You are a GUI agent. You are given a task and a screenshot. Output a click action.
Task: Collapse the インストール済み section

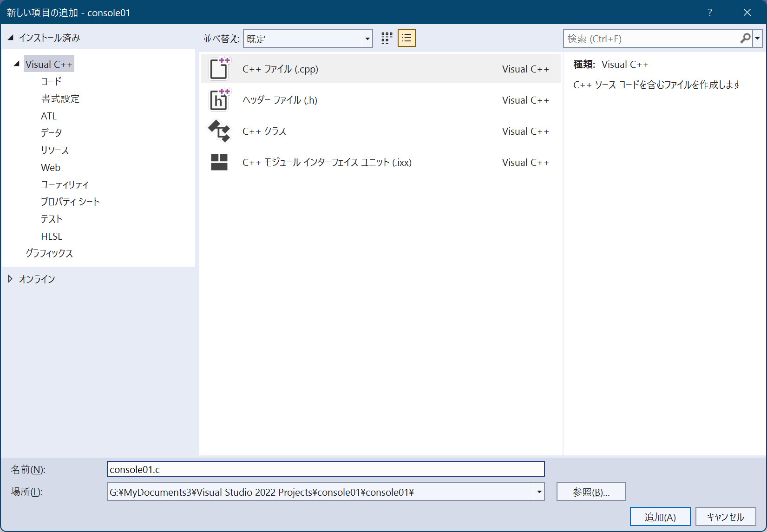(10, 38)
